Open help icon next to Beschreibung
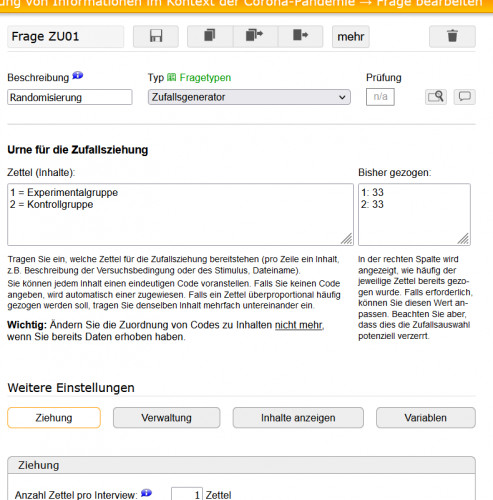The image size is (493, 500). (78, 76)
